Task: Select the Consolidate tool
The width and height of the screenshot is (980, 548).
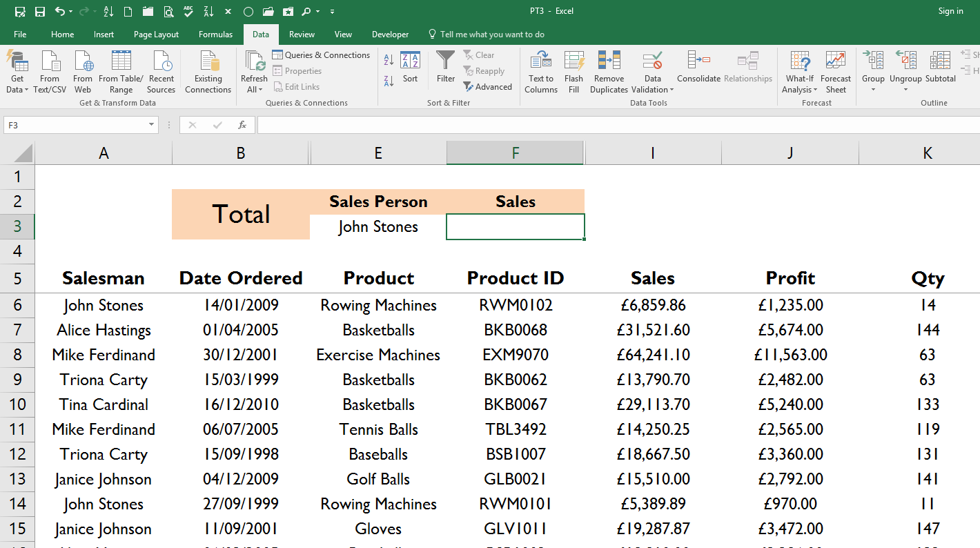Action: (x=698, y=66)
